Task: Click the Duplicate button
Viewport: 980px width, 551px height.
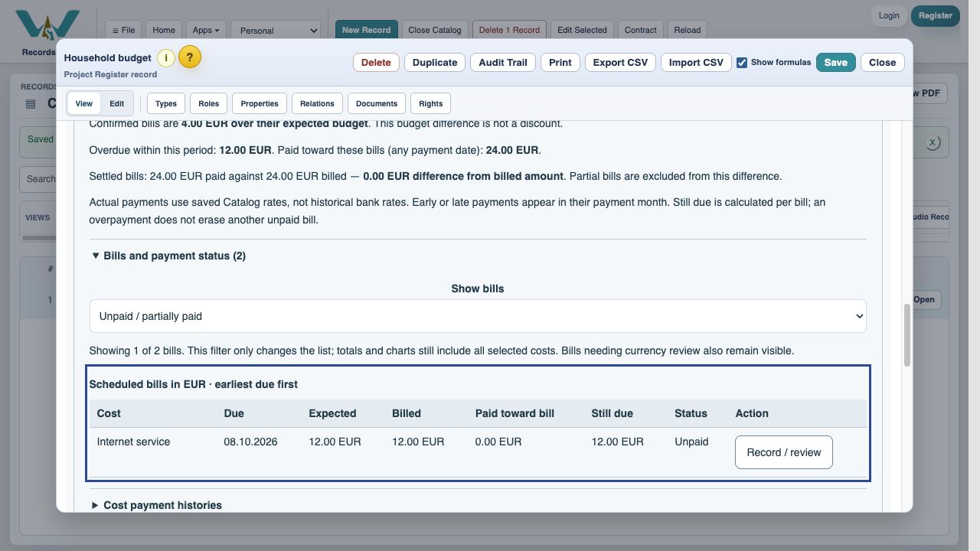Action: point(435,63)
